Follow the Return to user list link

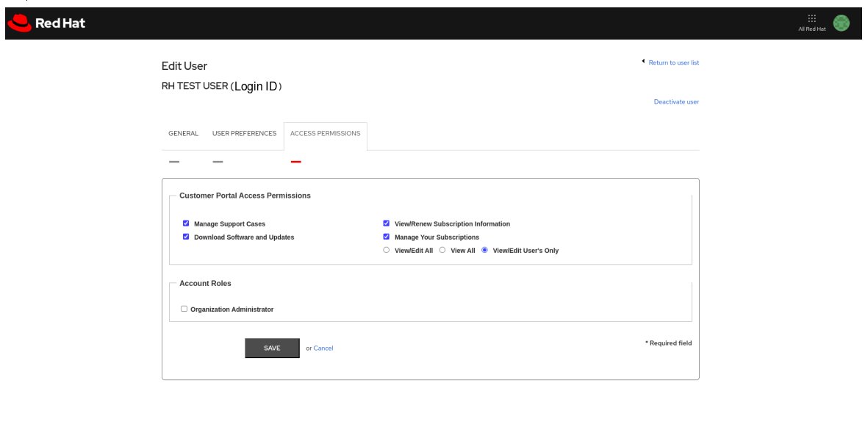point(673,62)
